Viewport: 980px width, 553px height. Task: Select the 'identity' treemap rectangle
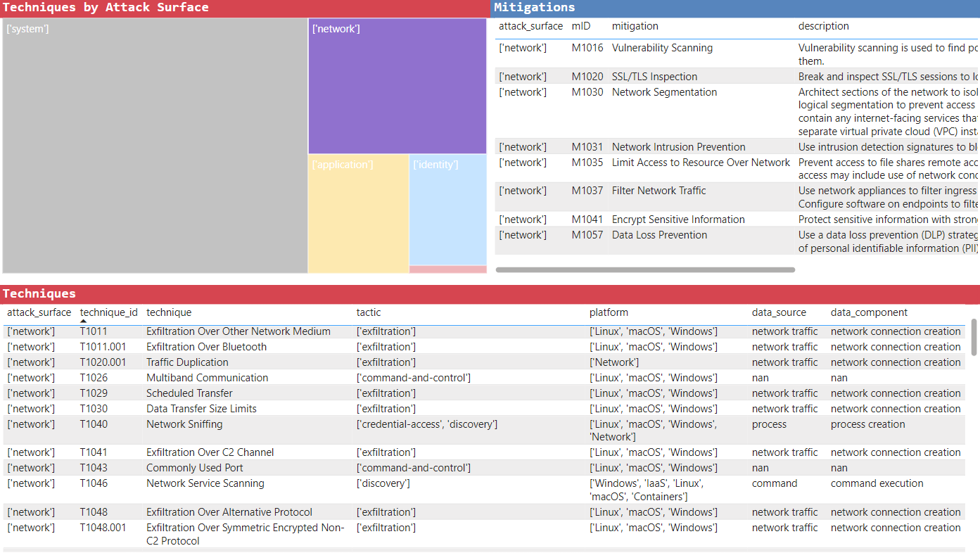point(447,208)
